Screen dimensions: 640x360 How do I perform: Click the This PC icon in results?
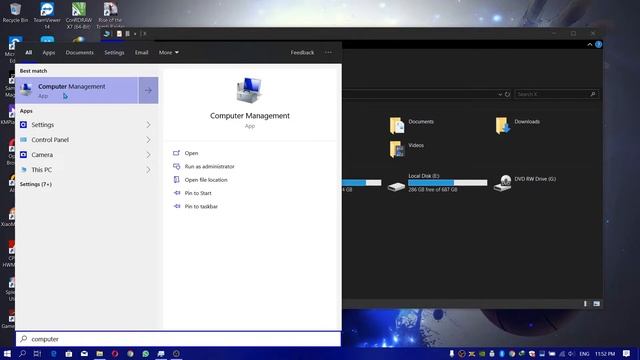click(x=24, y=170)
